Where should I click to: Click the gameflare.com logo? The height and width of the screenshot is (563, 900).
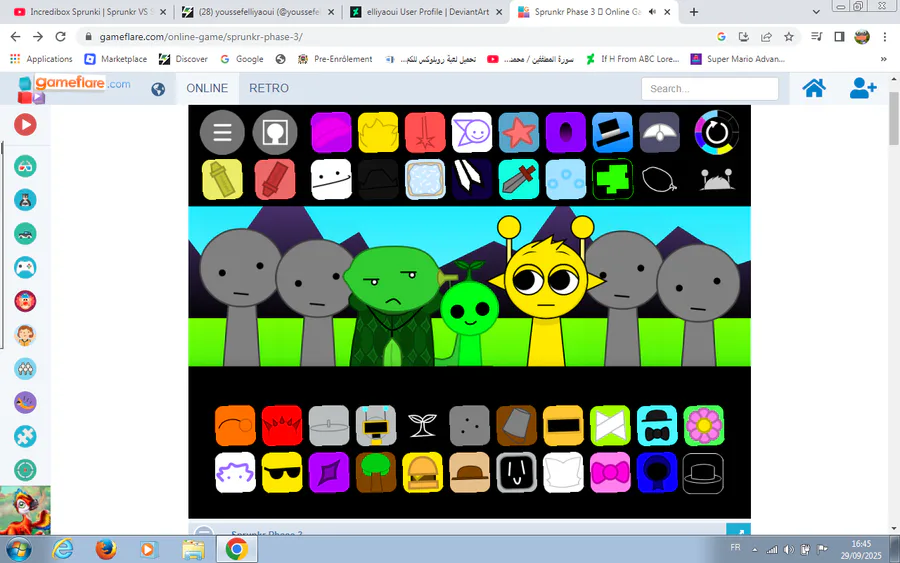point(73,89)
